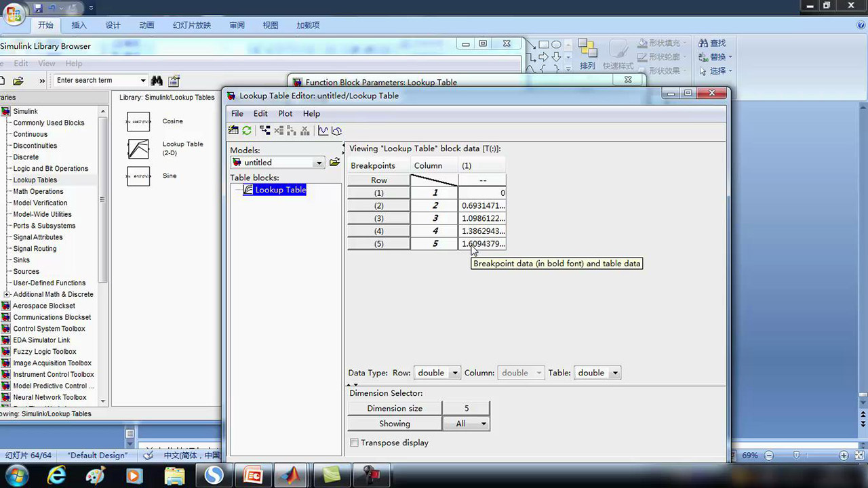Open the Table data type dropdown

pyautogui.click(x=615, y=373)
